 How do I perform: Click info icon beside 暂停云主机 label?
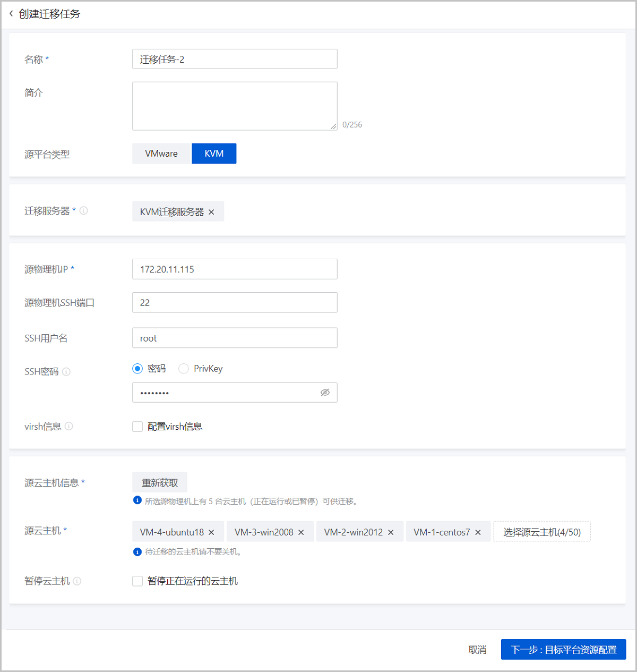[x=78, y=581]
